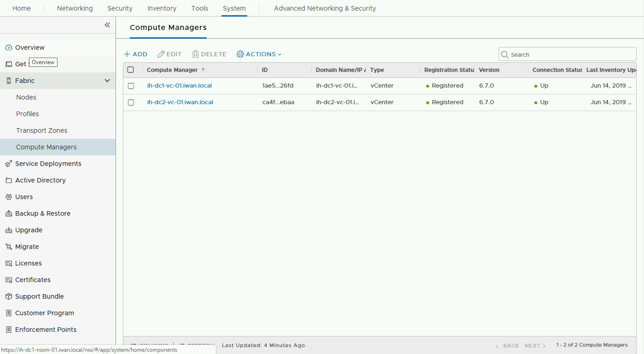Click the Backup & Restore icon
This screenshot has width=644, height=354.
point(9,213)
